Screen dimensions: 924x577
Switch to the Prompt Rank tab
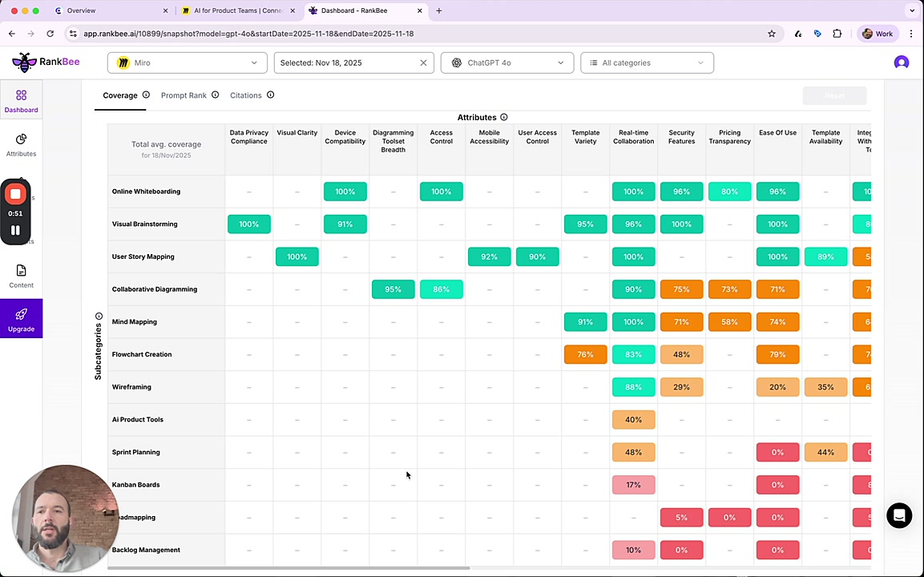pyautogui.click(x=184, y=95)
